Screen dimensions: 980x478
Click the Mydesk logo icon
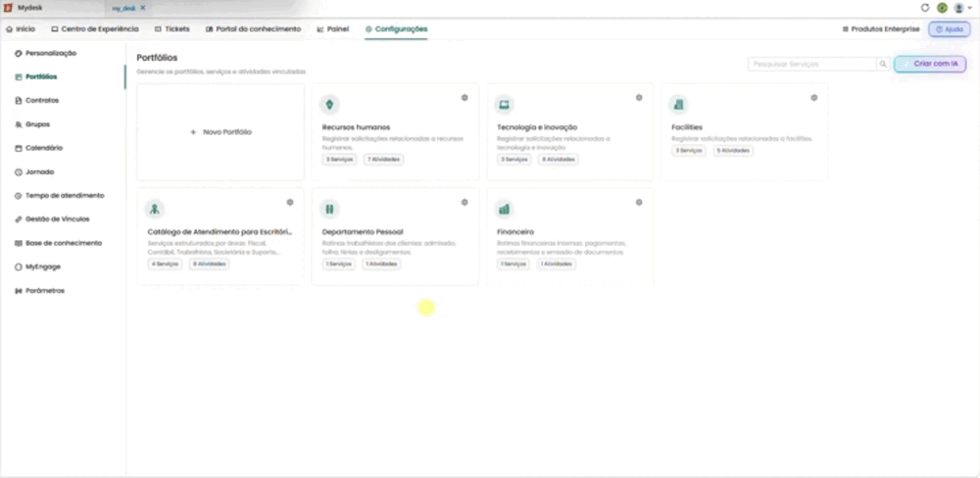point(8,8)
